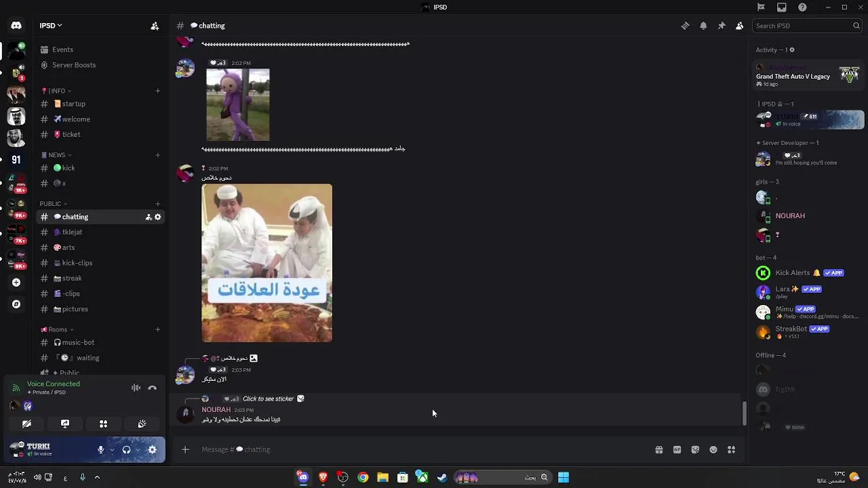
Task: Open the waiting voice channel
Action: (100, 358)
